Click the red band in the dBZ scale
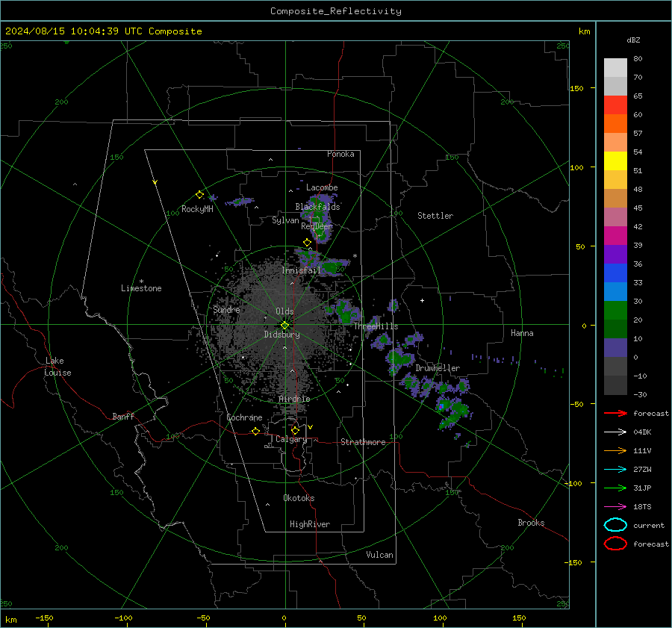672x628 pixels. (x=615, y=105)
